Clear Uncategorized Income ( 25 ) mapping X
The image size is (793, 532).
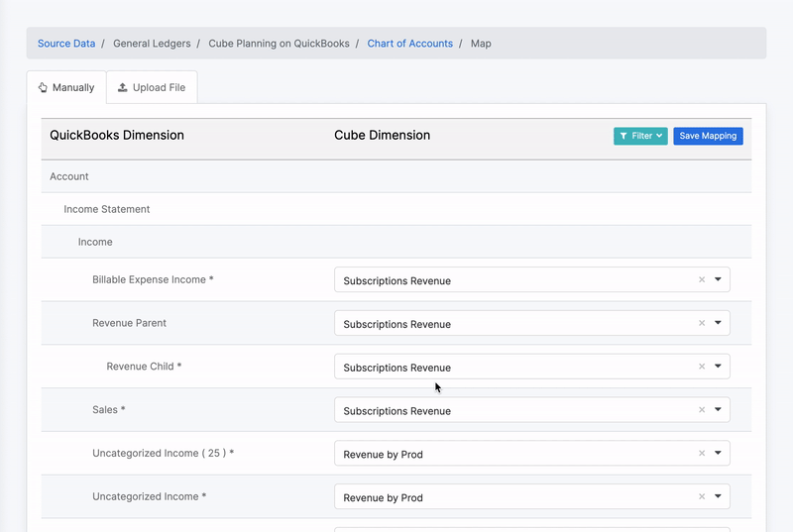[x=702, y=453]
